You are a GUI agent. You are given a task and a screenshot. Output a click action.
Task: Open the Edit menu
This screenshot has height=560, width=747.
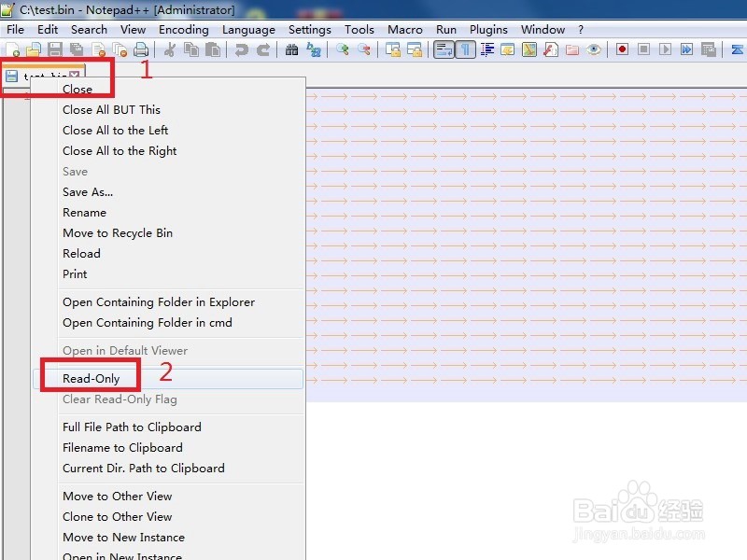48,30
